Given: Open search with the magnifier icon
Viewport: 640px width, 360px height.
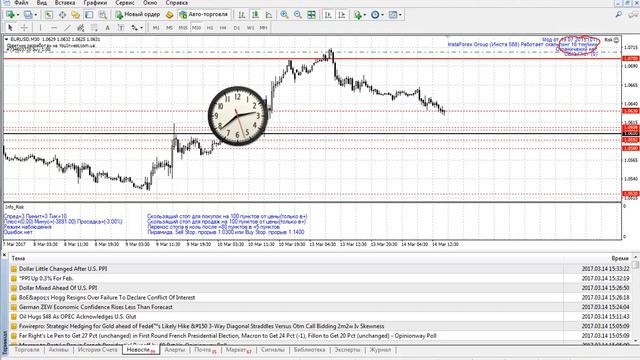Looking at the screenshot, I should [x=619, y=15].
